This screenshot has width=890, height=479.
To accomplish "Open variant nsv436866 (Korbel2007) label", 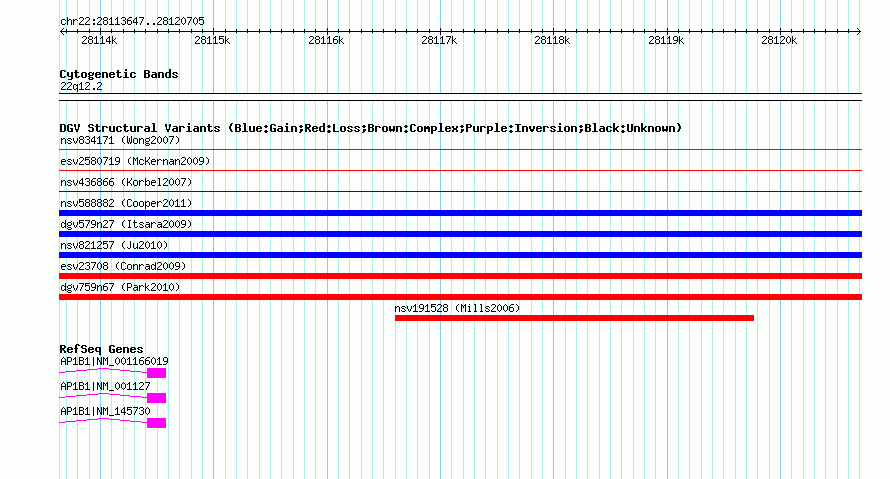I will (126, 182).
